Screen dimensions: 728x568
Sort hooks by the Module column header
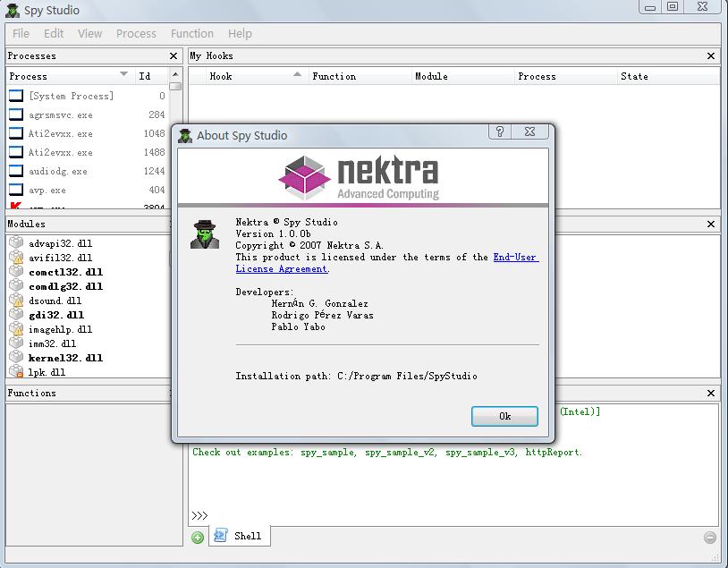coord(463,76)
